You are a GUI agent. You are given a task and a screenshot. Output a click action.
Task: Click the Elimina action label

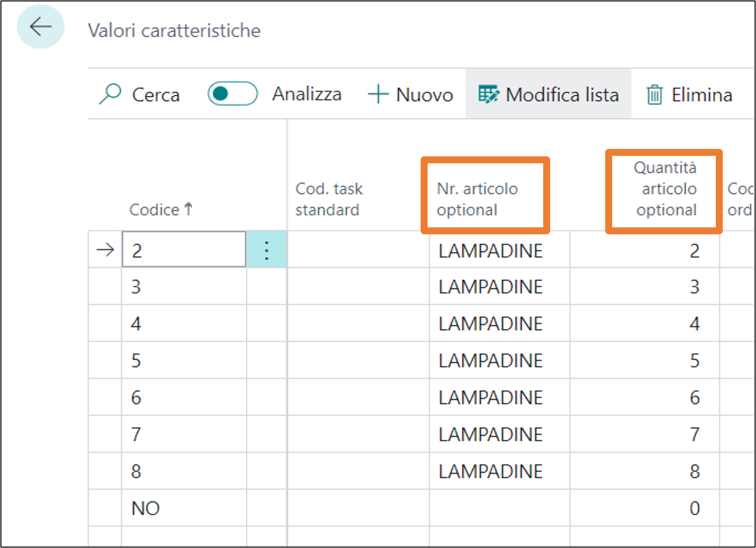tap(701, 94)
